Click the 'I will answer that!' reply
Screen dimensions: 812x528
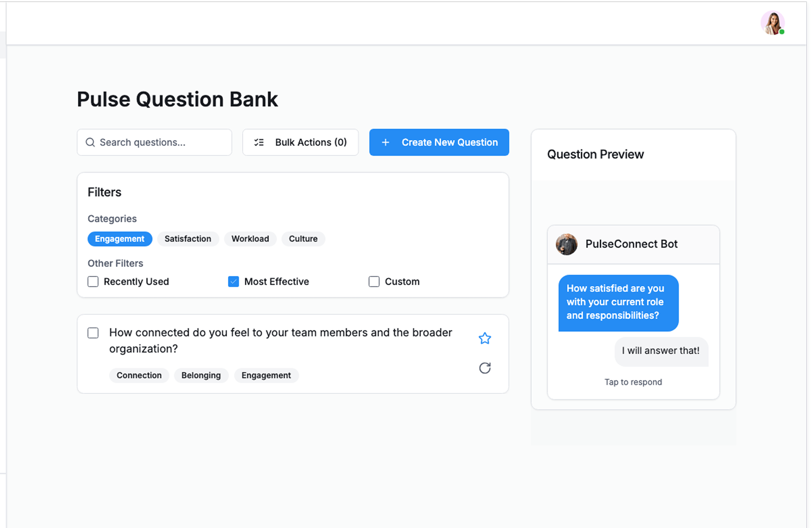tap(661, 351)
